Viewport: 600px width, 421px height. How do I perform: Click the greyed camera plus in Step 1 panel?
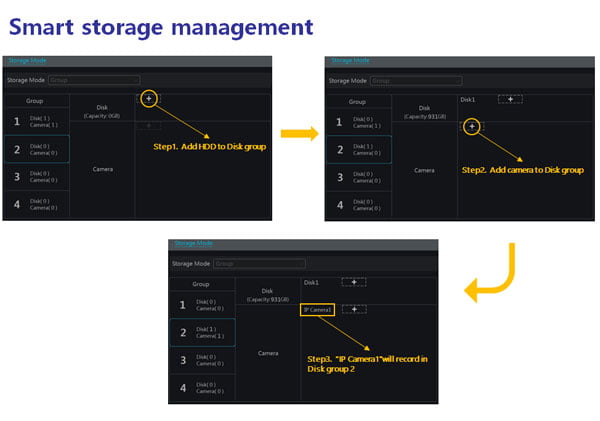click(149, 126)
